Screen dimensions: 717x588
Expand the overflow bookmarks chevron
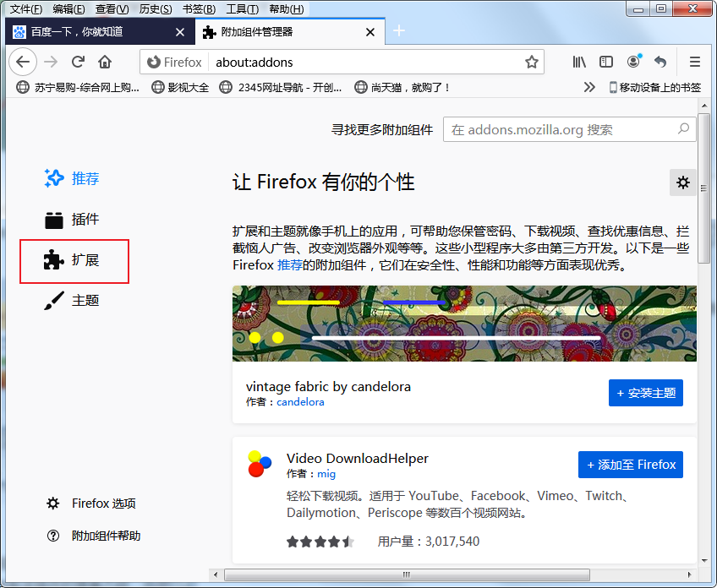tap(589, 86)
